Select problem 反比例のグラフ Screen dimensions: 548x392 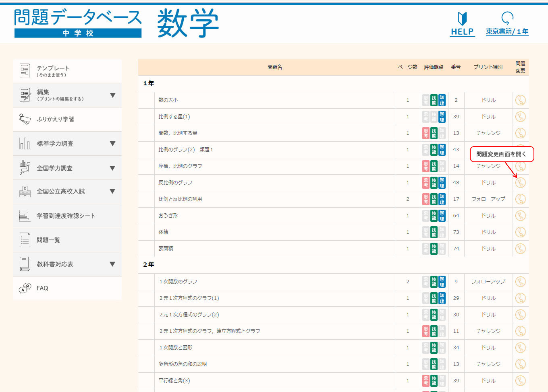coord(175,183)
